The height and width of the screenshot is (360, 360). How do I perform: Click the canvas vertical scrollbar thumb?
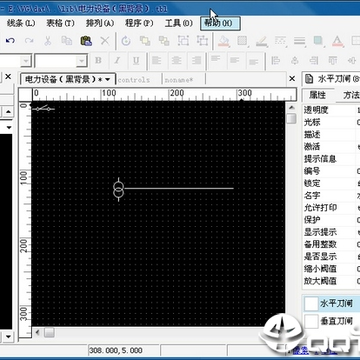point(291,119)
